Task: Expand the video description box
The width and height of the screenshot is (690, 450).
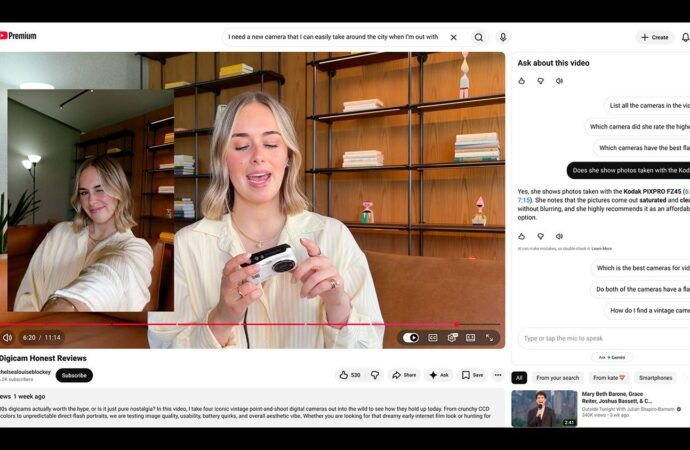Action: (252, 406)
